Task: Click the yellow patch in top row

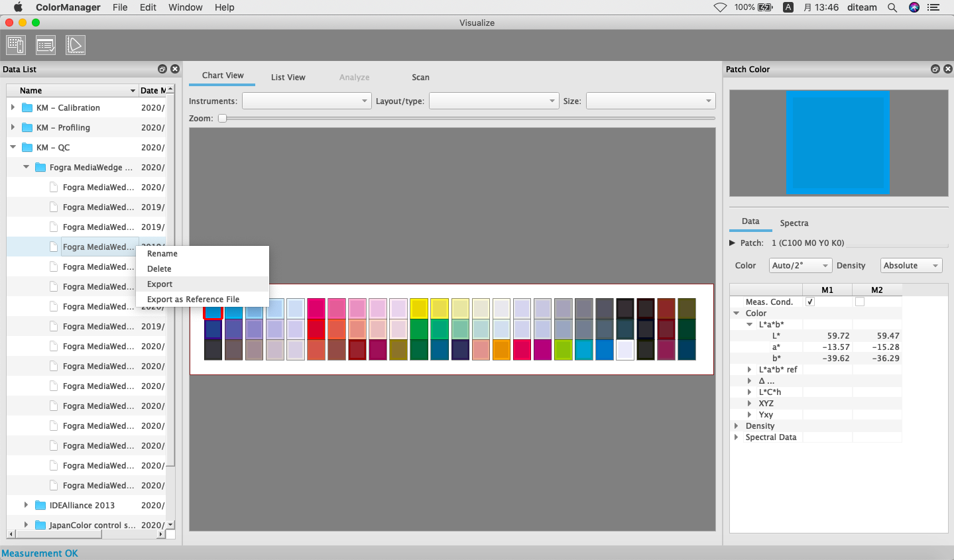Action: 419,308
